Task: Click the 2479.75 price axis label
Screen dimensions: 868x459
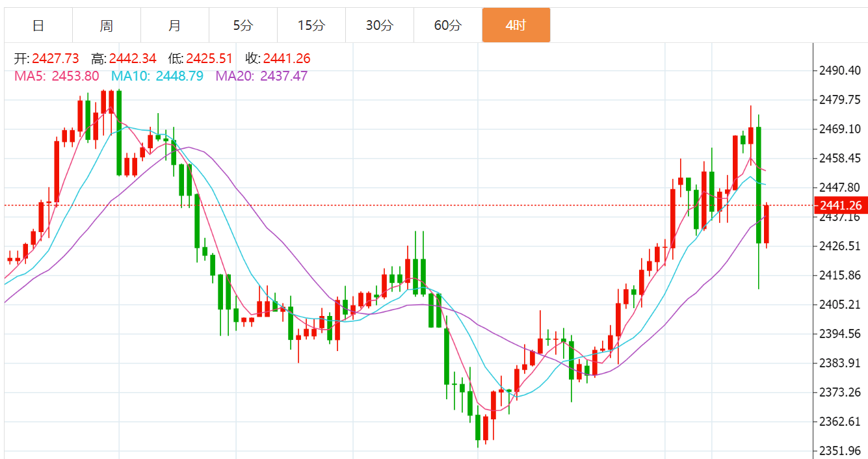Action: [x=840, y=99]
